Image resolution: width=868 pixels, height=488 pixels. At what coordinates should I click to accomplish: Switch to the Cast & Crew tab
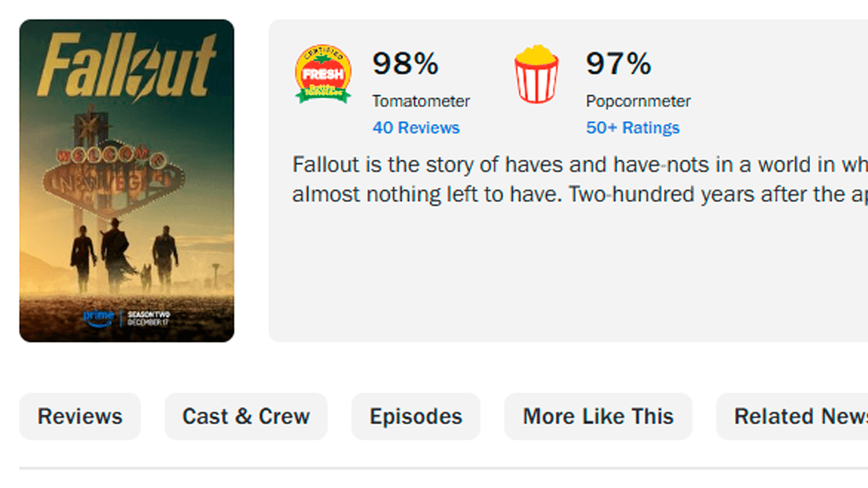[246, 416]
